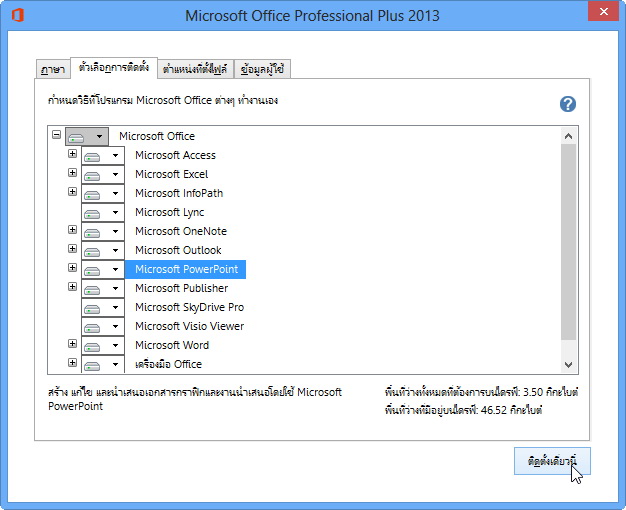Viewport: 626px width, 510px height.
Task: Click the drive icon for Microsoft InfoPath
Action: pyautogui.click(x=93, y=195)
